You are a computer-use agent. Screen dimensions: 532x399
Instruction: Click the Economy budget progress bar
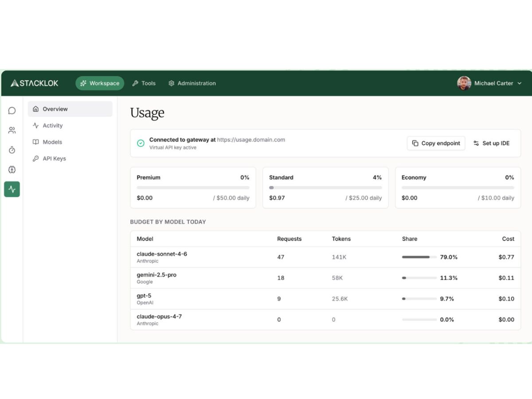pyautogui.click(x=458, y=188)
